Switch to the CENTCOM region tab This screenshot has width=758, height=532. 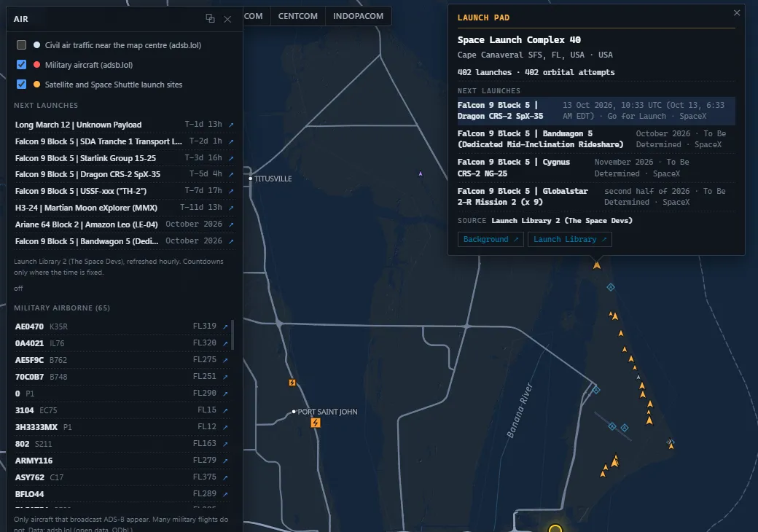[298, 16]
